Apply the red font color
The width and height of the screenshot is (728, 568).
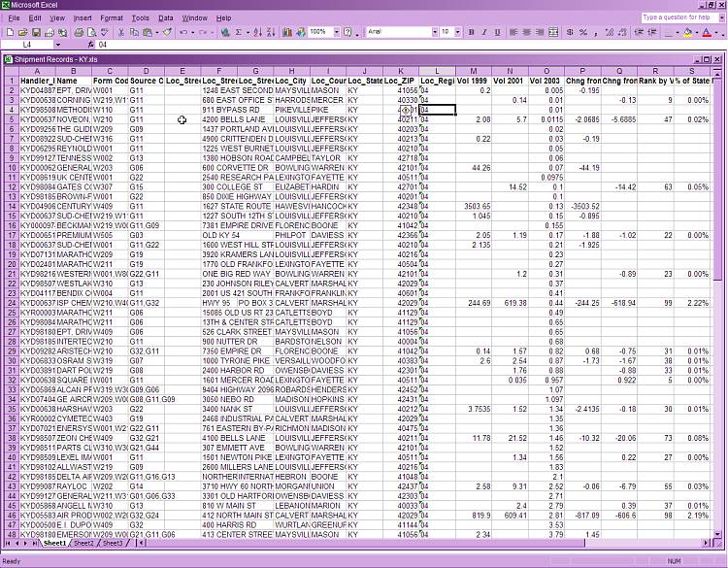[x=707, y=32]
